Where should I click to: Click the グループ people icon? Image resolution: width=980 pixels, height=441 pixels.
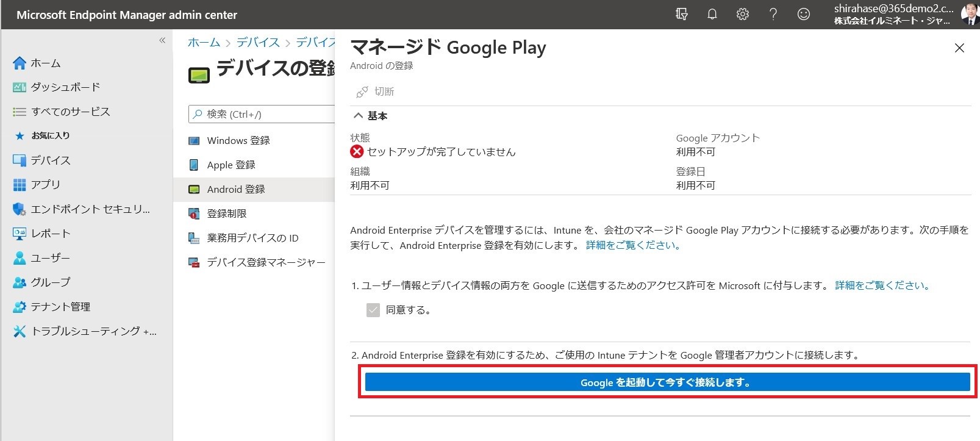(20, 282)
